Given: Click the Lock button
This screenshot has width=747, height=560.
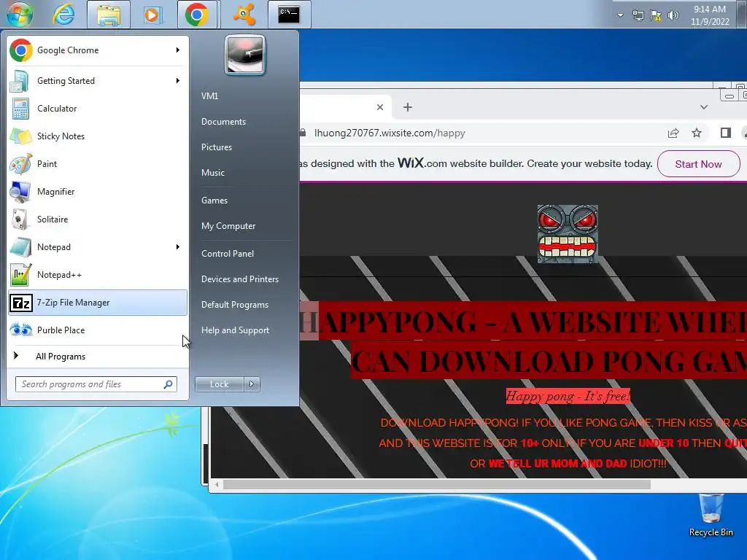Looking at the screenshot, I should click(x=219, y=384).
